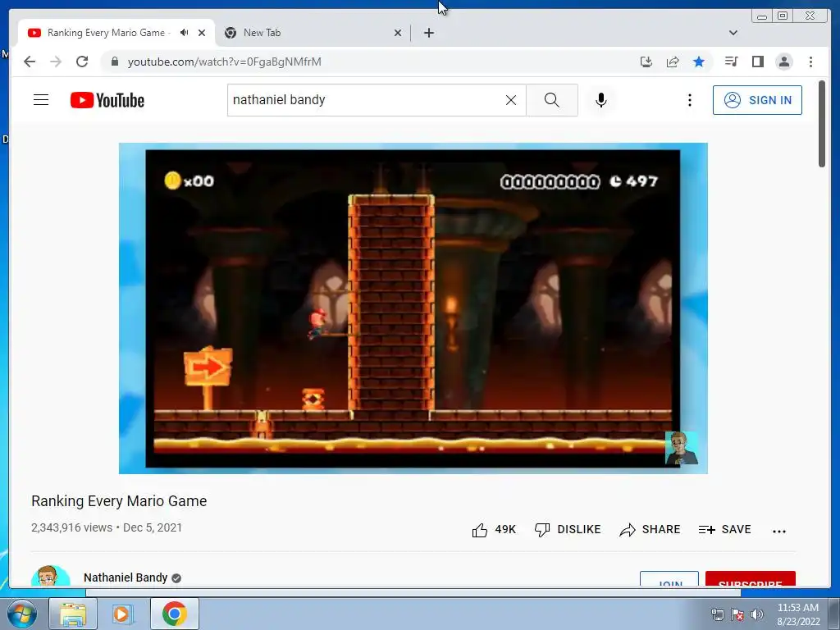The image size is (840, 630).
Task: Click the page vertical scrollbar thumb
Action: (822, 124)
